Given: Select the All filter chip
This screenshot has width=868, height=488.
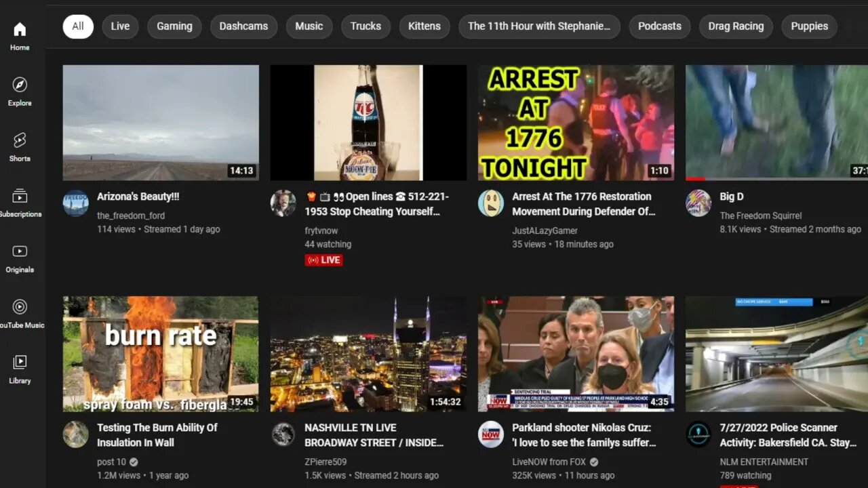Looking at the screenshot, I should [x=78, y=26].
